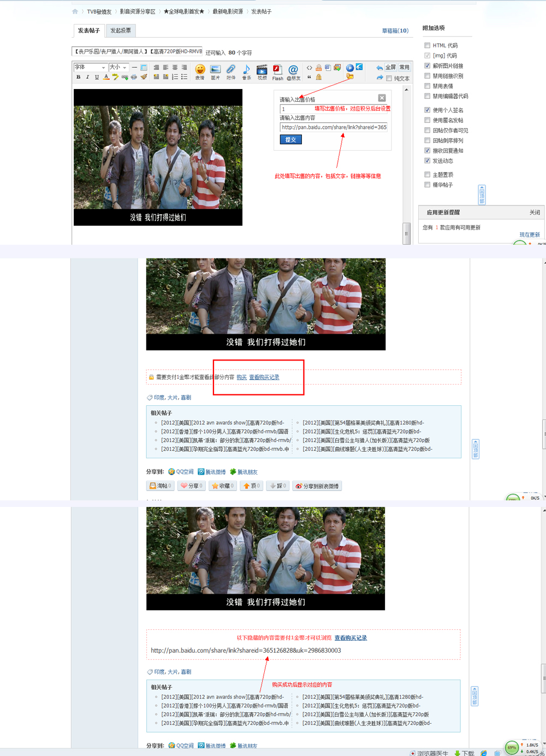Viewport: 546px width, 756px height.
Task: Click the 淘帖 button below the post
Action: pos(161,486)
